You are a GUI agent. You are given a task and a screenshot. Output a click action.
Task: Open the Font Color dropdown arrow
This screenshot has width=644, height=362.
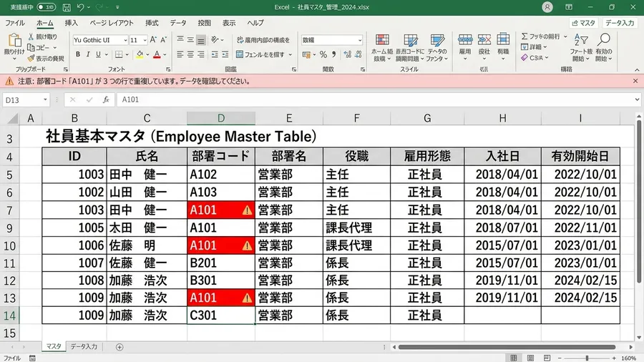click(x=165, y=54)
